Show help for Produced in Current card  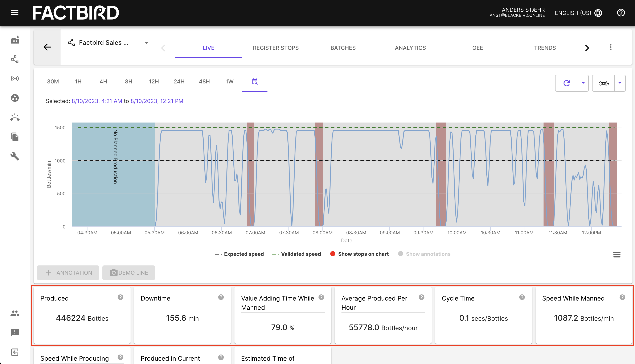click(x=221, y=357)
